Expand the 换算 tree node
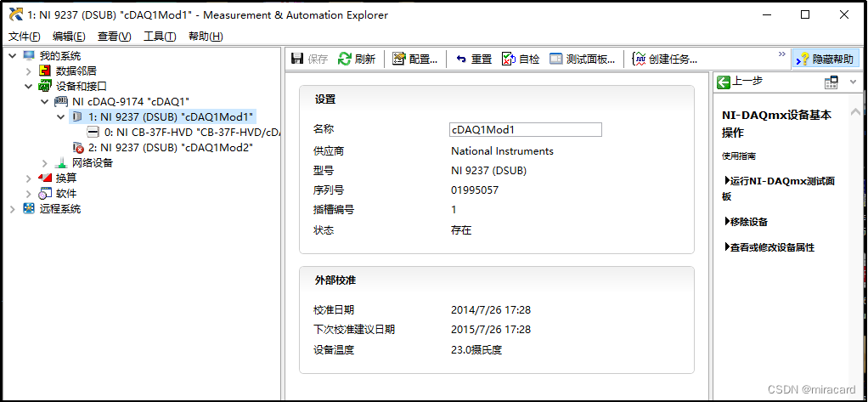The image size is (868, 402). point(29,178)
